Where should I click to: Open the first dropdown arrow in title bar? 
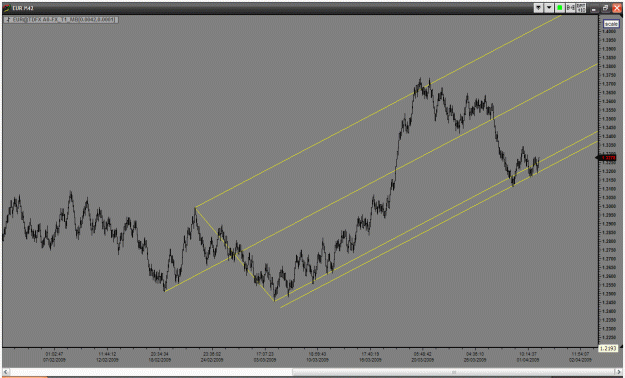pos(539,8)
